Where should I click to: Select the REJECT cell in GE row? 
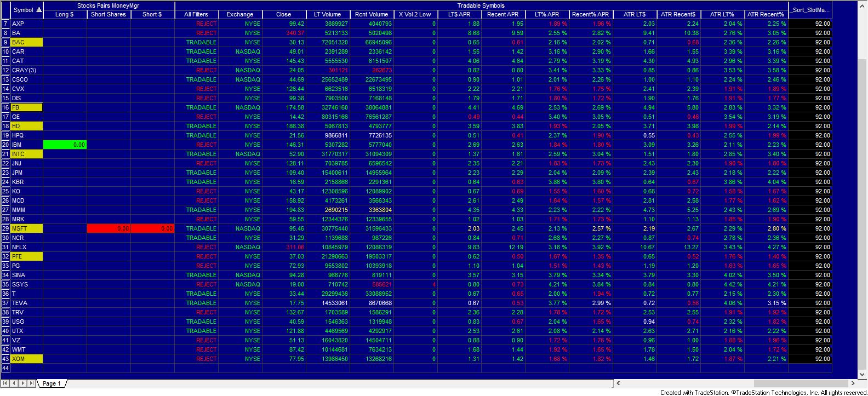[x=196, y=117]
